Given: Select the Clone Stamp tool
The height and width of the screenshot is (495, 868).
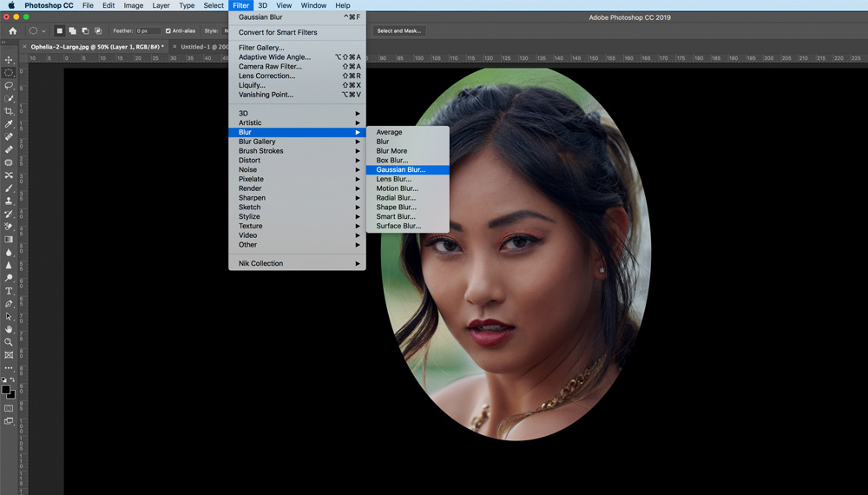Looking at the screenshot, I should coord(9,201).
